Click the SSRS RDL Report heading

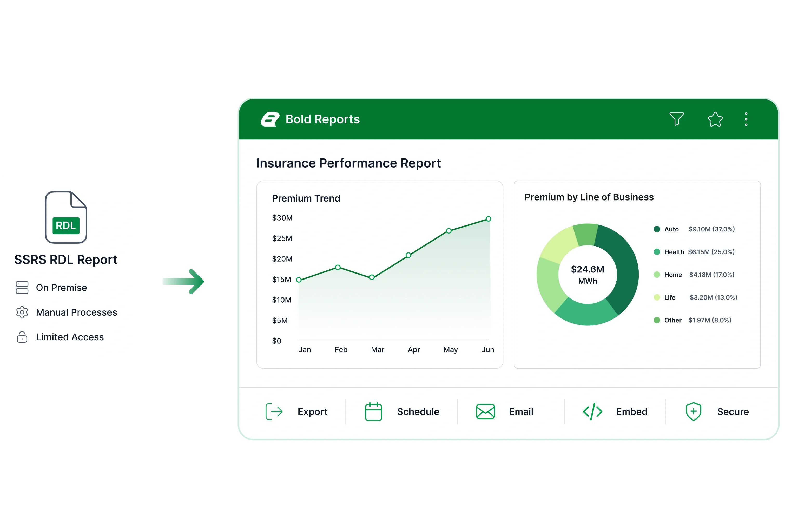coord(66,260)
